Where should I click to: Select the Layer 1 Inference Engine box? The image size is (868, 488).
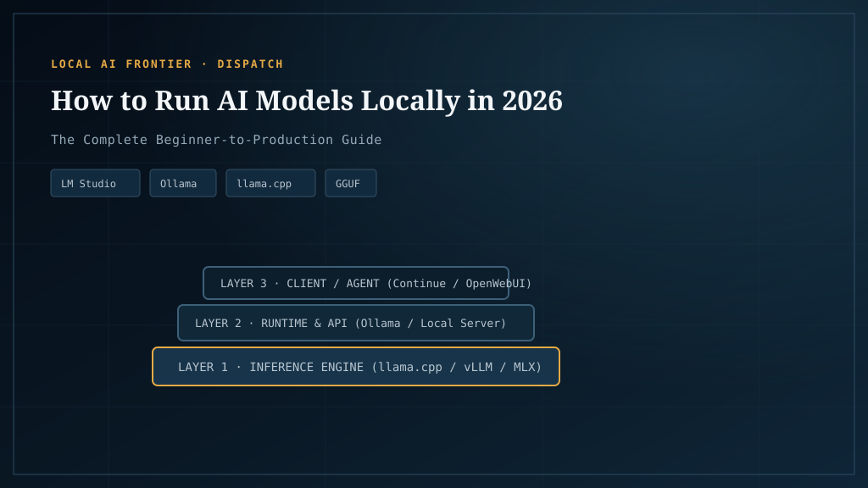[x=356, y=367]
